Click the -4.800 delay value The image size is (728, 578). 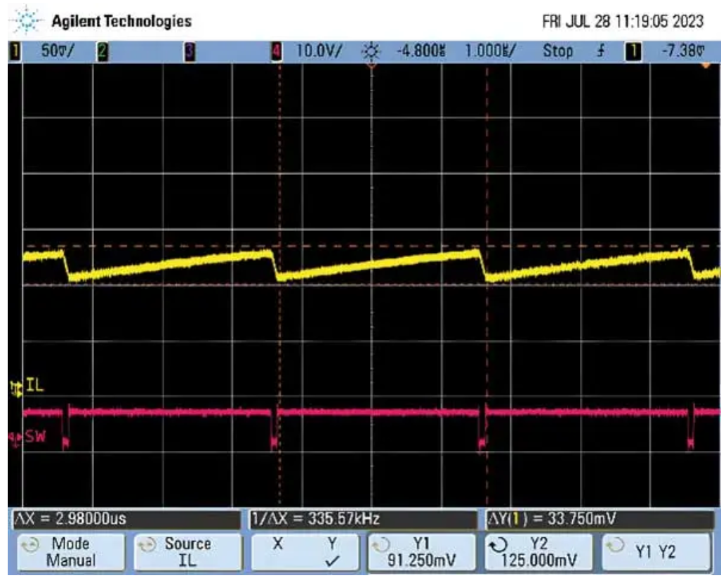pyautogui.click(x=421, y=51)
